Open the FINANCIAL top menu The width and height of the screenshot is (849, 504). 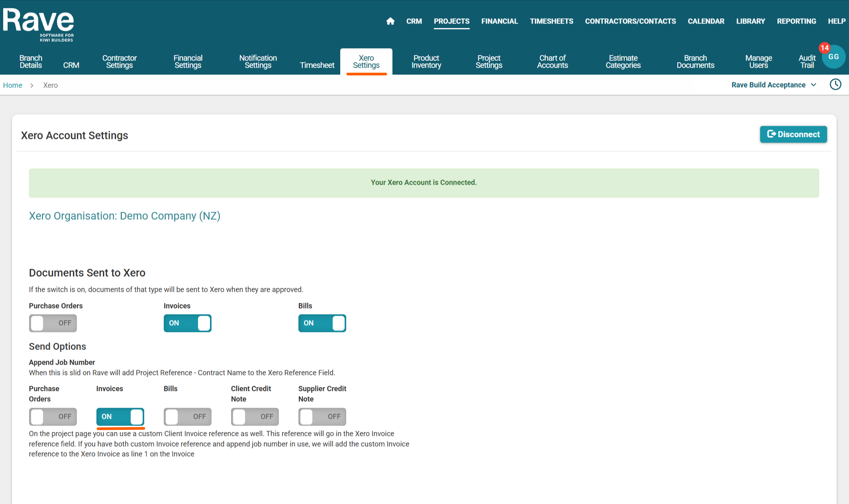point(499,21)
